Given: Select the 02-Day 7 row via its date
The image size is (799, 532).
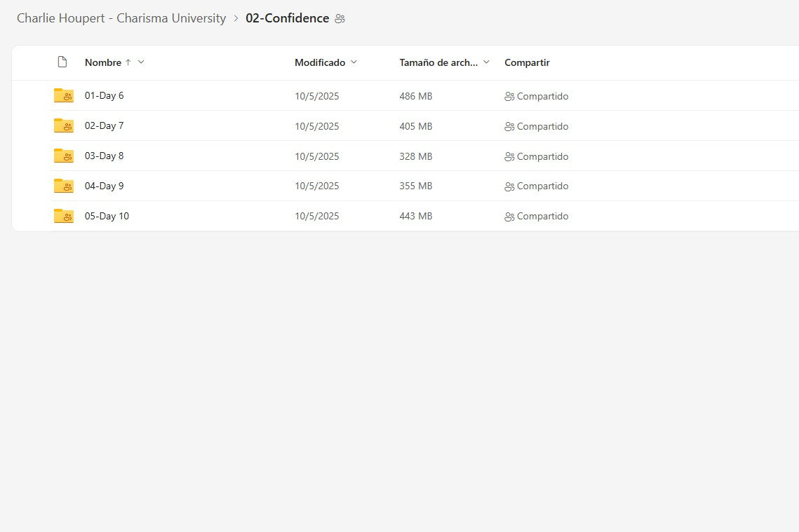Looking at the screenshot, I should pos(316,126).
